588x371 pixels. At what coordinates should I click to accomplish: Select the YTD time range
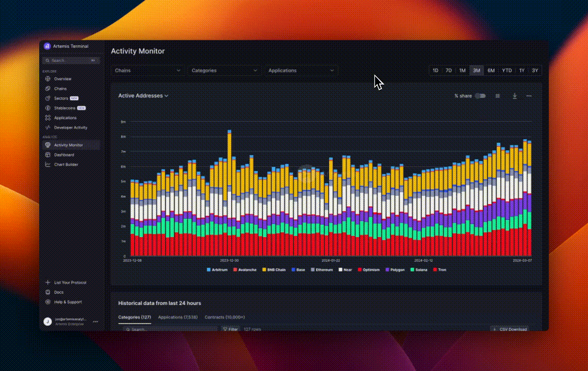[x=507, y=71]
